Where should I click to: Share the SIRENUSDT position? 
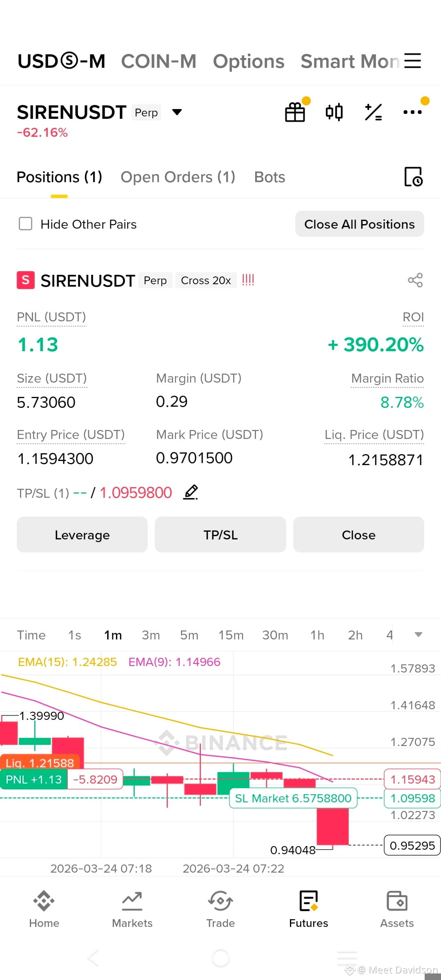click(415, 280)
